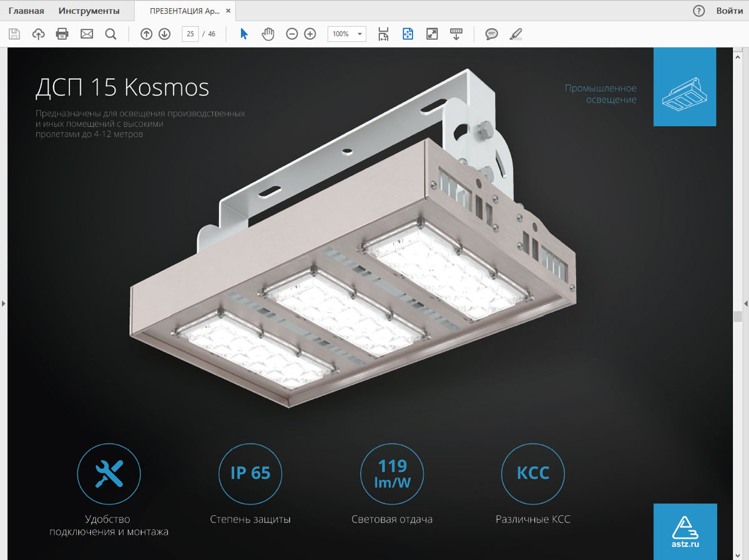Print the document using printer icon
Screen dimensions: 749x560
62,34
